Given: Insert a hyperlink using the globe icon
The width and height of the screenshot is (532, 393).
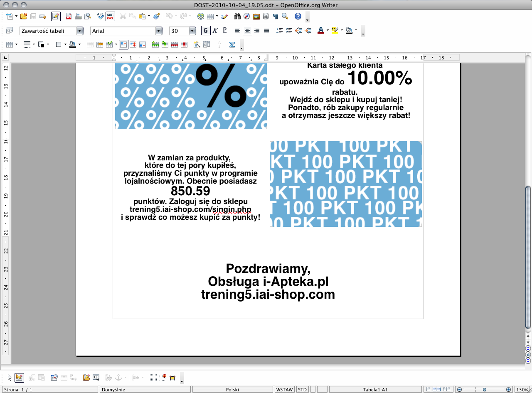Looking at the screenshot, I should click(x=201, y=16).
